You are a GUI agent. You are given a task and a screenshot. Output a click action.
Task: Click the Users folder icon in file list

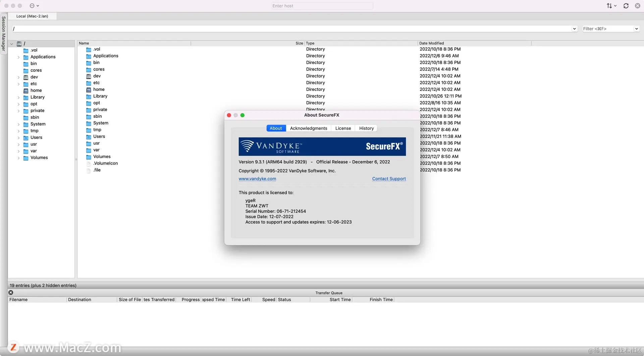coord(89,137)
